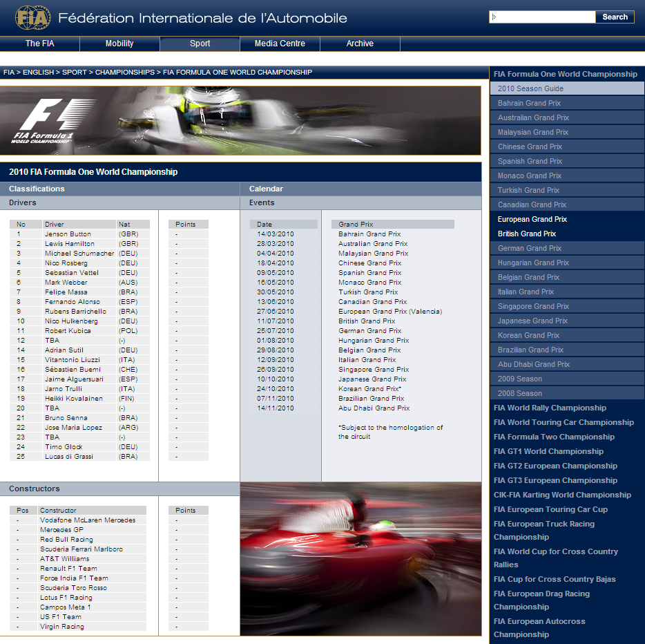Open FIA European Autocross Championship link
The width and height of the screenshot is (645, 644).
(539, 627)
